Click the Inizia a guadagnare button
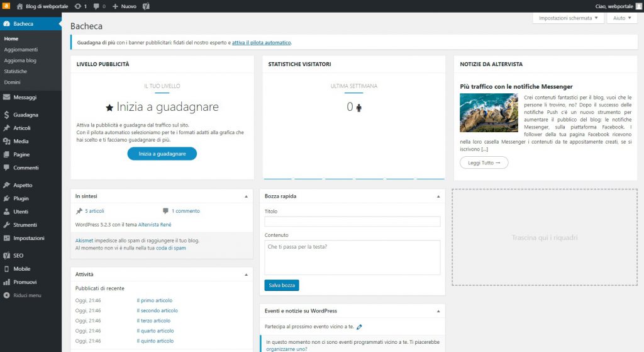644x352 pixels. tap(162, 154)
